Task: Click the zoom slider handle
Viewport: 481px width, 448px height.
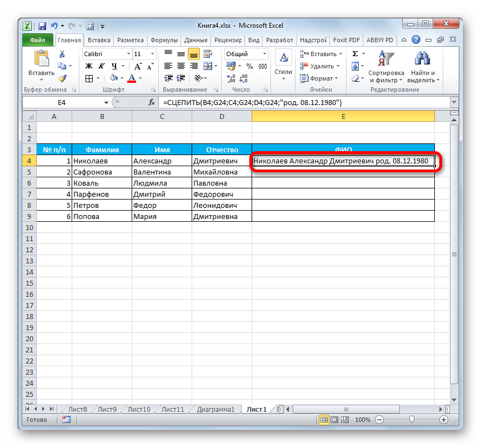Action: click(x=411, y=420)
